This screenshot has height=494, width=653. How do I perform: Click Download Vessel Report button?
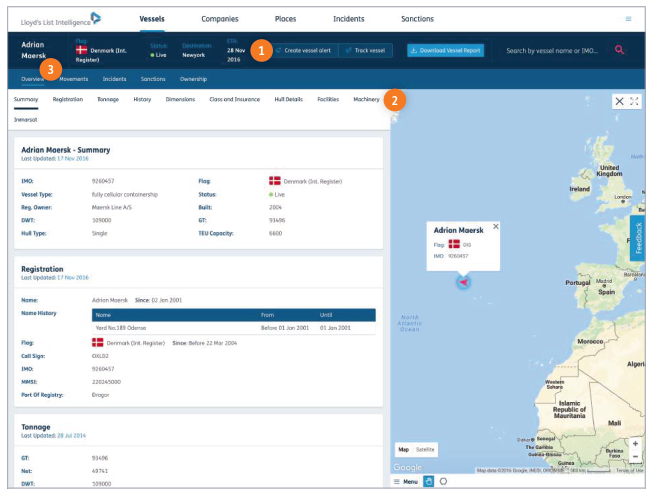(445, 50)
